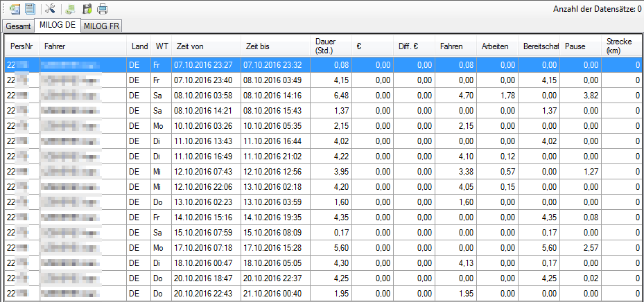The image size is (644, 302).
Task: Click the floppy disk save icon
Action: [x=87, y=8]
